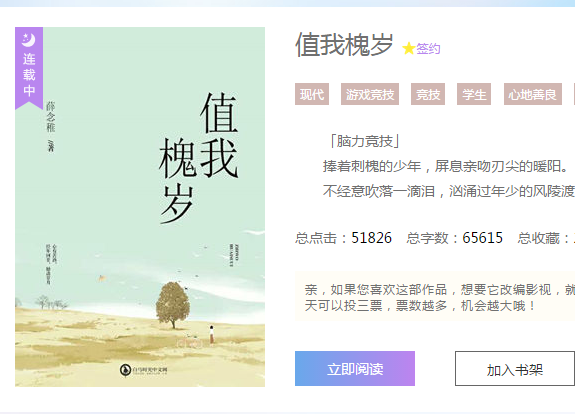This screenshot has height=414, width=575.
Task: Click the 签约 label next to the title
Action: (x=428, y=49)
